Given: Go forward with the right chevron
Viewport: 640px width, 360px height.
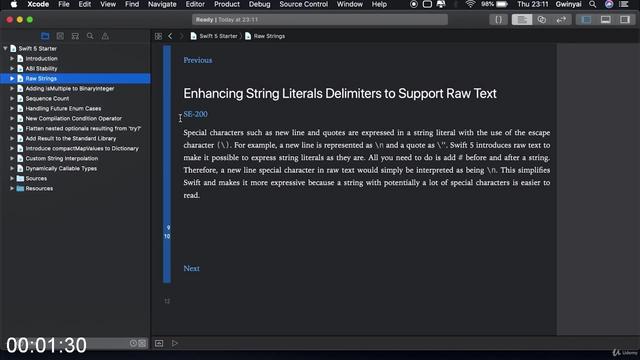Looking at the screenshot, I should [x=181, y=36].
